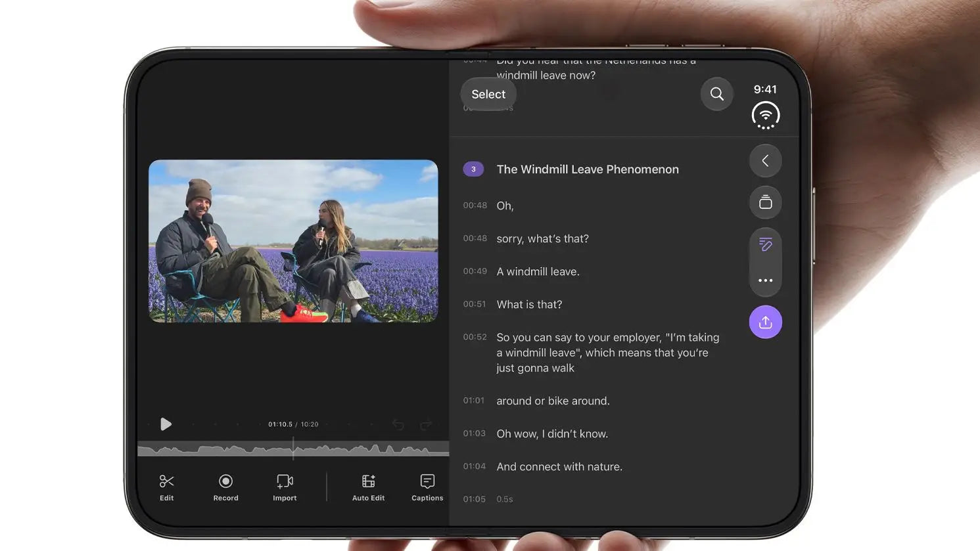Open the stacked projects icon

pos(765,202)
